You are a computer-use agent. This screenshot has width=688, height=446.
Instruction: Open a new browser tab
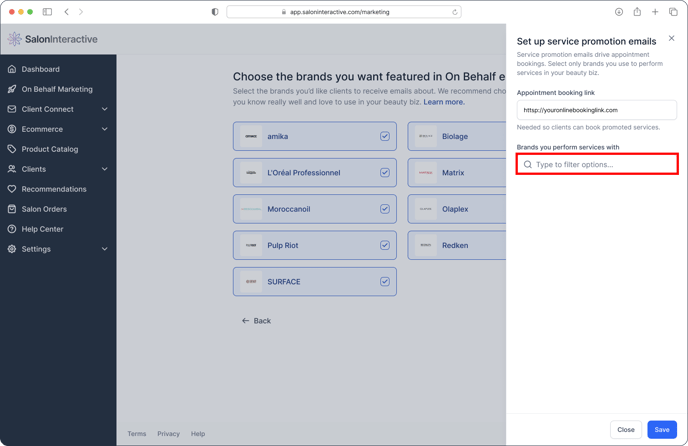point(655,12)
